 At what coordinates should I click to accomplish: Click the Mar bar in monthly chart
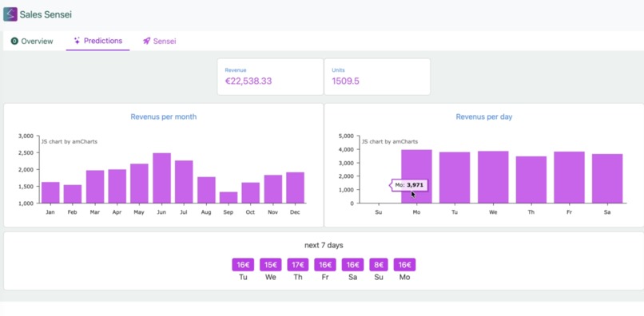(x=95, y=187)
